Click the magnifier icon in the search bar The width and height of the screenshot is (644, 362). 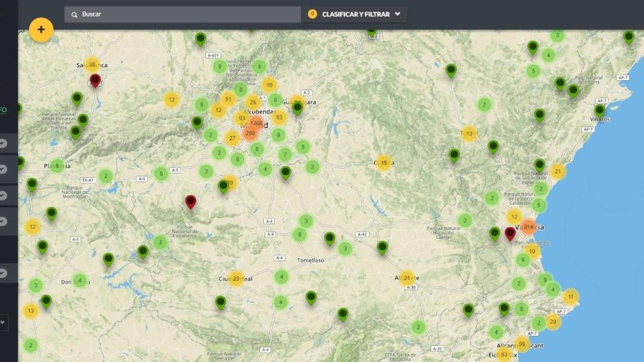click(74, 14)
